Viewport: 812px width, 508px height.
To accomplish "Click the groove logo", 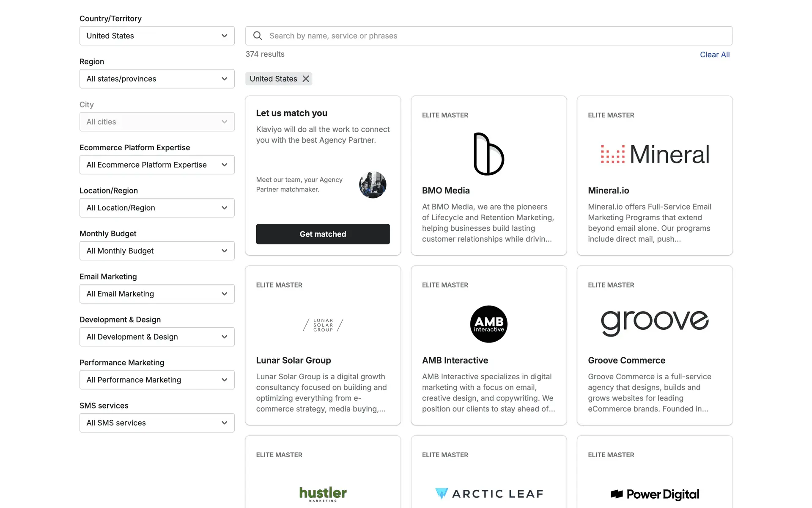I will click(654, 323).
